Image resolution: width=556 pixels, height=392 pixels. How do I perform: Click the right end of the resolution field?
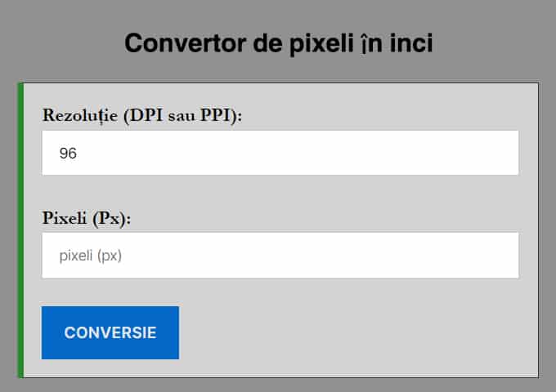[x=503, y=153]
